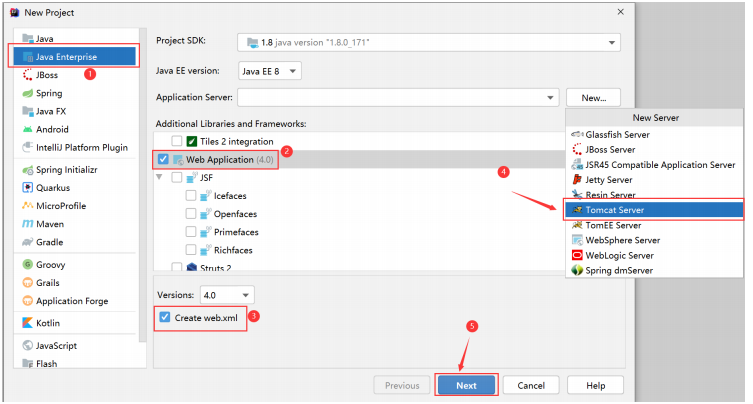Viewport: 753px width, 404px height.
Task: Select the Maven project type label
Action: point(50,224)
